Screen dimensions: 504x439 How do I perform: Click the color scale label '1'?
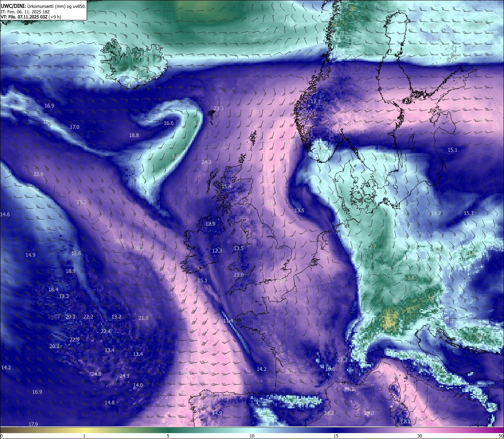(x=84, y=436)
